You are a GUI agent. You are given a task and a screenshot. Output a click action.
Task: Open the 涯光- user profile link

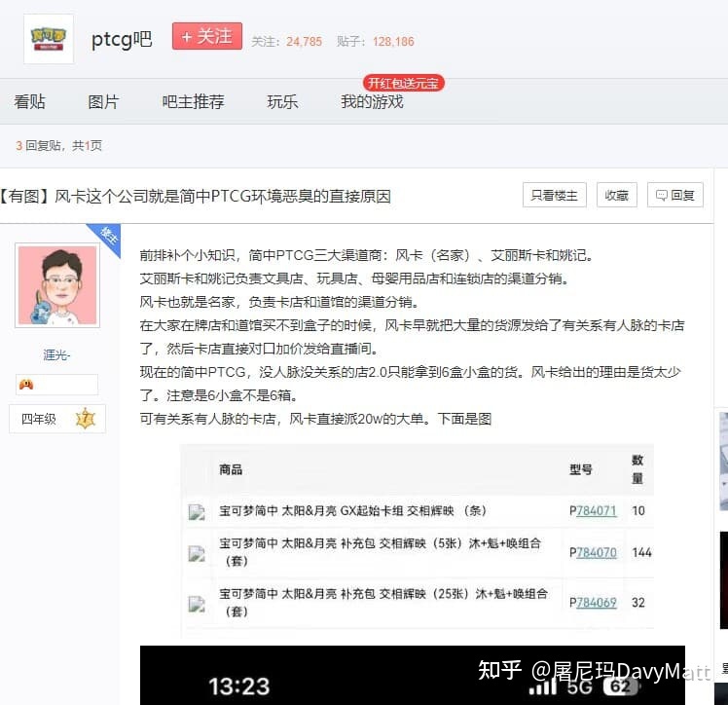[56, 354]
